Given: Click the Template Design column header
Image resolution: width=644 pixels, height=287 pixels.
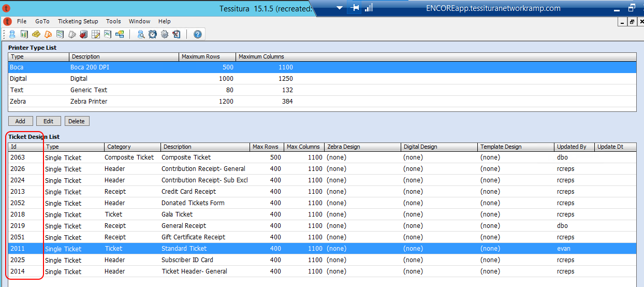Looking at the screenshot, I should 516,147.
